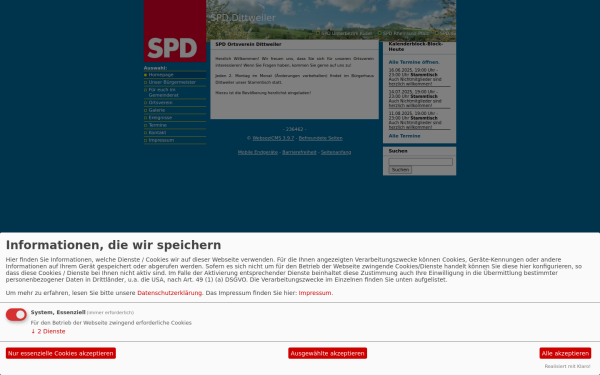Image resolution: width=600 pixels, height=375 pixels.
Task: Open SPD Rheinland-Pfalz link
Action: click(x=406, y=33)
